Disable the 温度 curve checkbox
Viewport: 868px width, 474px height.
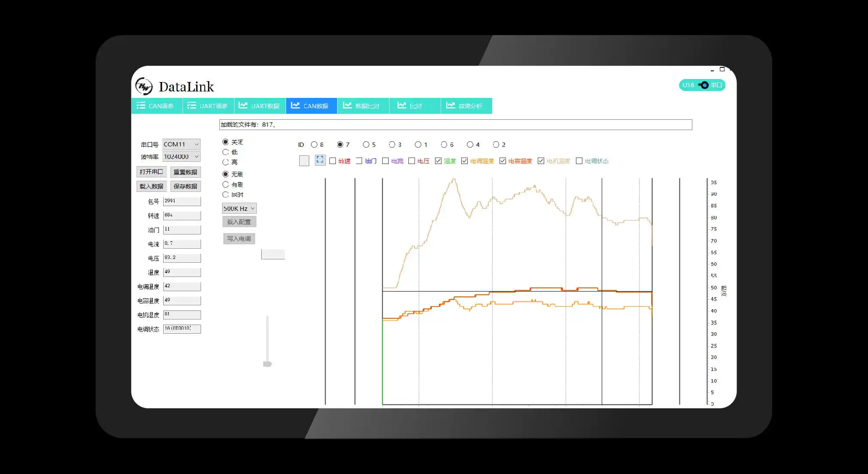pyautogui.click(x=439, y=161)
